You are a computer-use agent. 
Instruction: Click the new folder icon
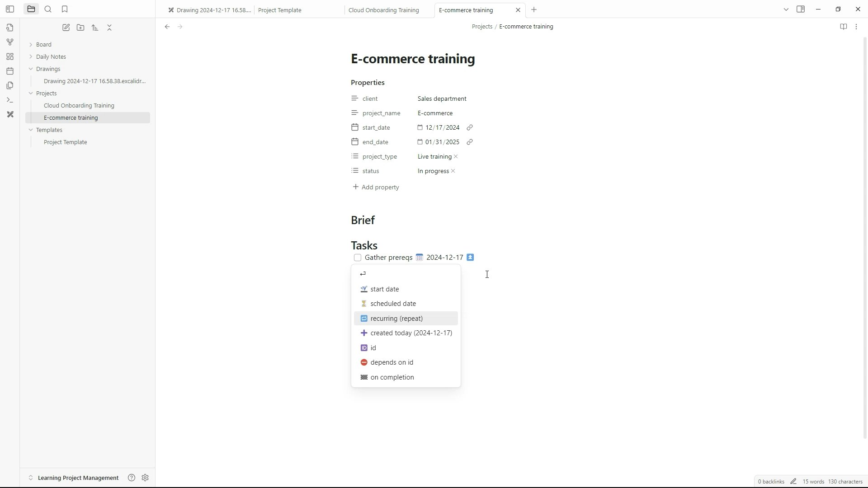click(x=80, y=28)
